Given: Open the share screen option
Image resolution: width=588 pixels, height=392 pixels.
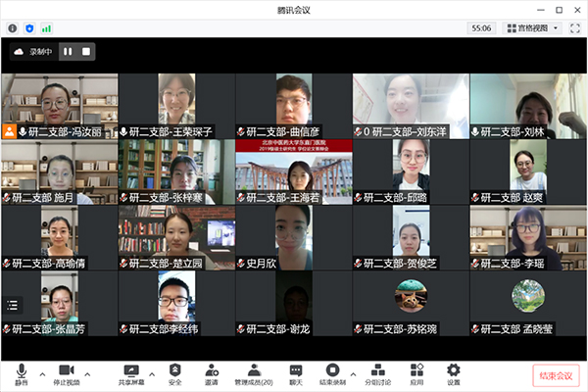Looking at the screenshot, I should (131, 372).
